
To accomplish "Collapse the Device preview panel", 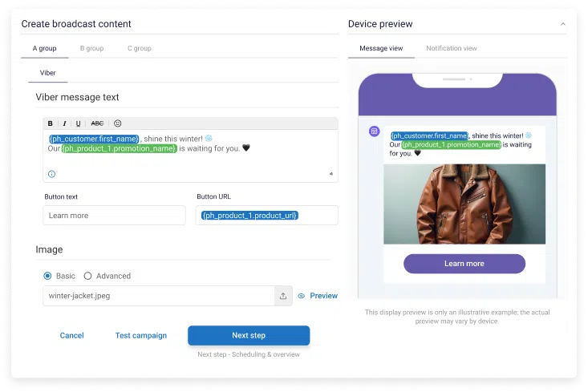I will pos(563,24).
